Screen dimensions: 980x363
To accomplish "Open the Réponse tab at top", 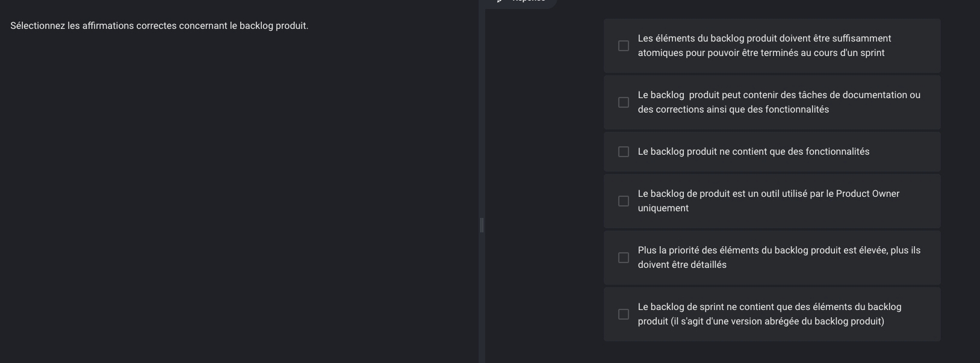I will 520,2.
